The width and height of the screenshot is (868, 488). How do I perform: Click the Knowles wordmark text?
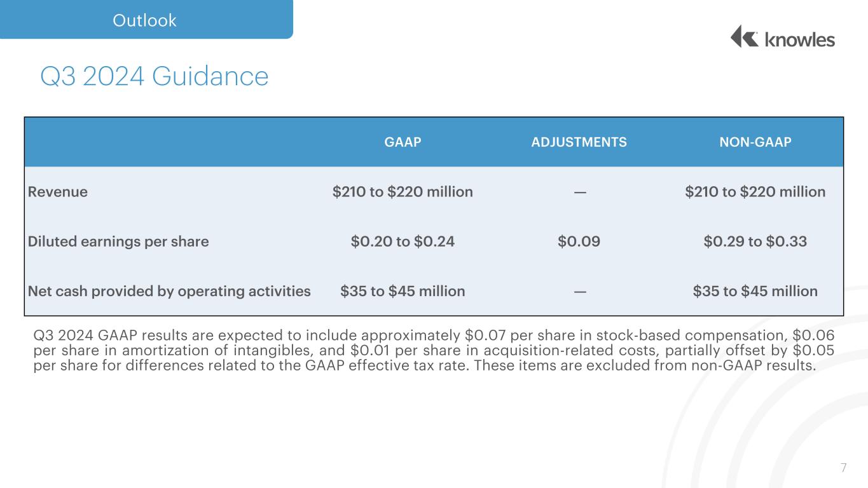point(799,39)
